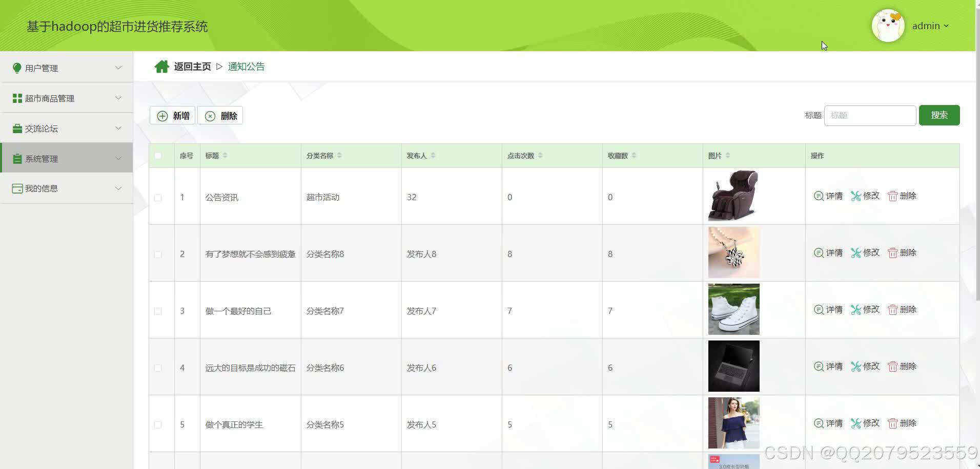980x469 pixels.
Task: Open the massage chair thumbnail
Action: [733, 196]
